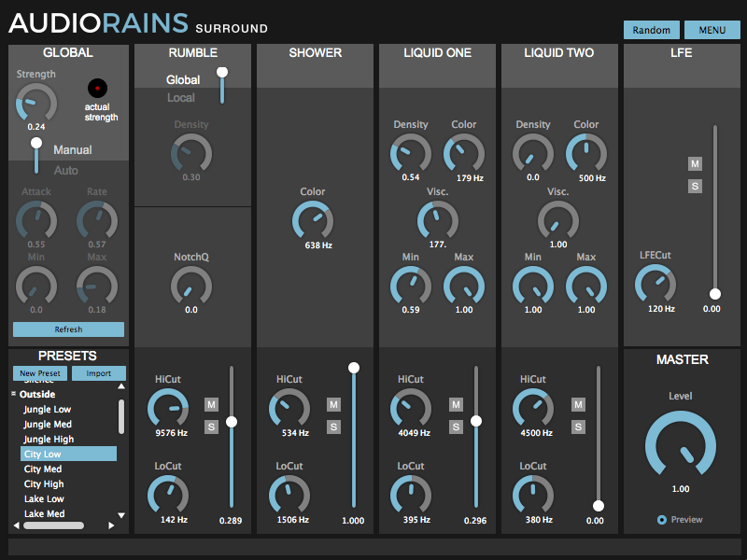Click the Liquid One Density knob

[x=410, y=154]
